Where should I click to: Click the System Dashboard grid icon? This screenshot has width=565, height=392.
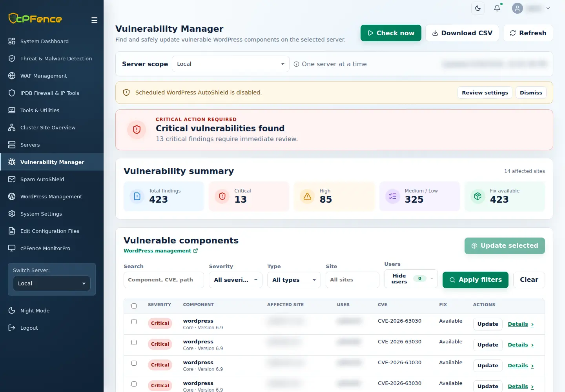point(12,41)
